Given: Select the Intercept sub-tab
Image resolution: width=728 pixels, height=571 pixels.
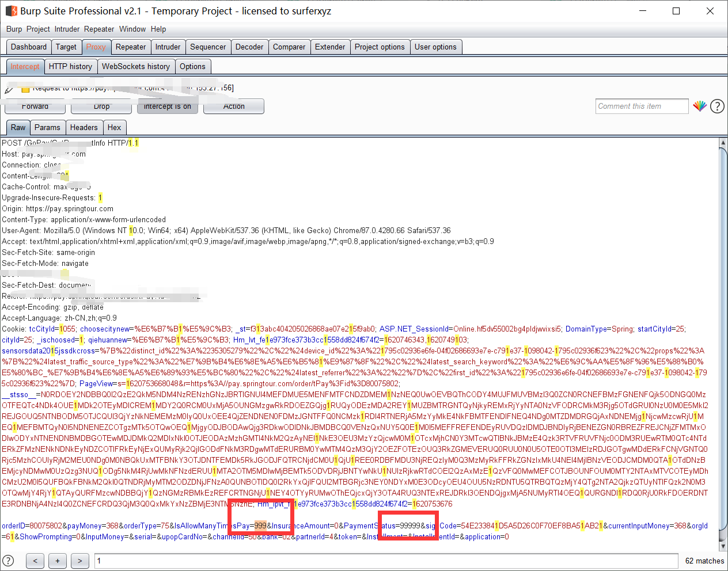Looking at the screenshot, I should click(x=25, y=67).
